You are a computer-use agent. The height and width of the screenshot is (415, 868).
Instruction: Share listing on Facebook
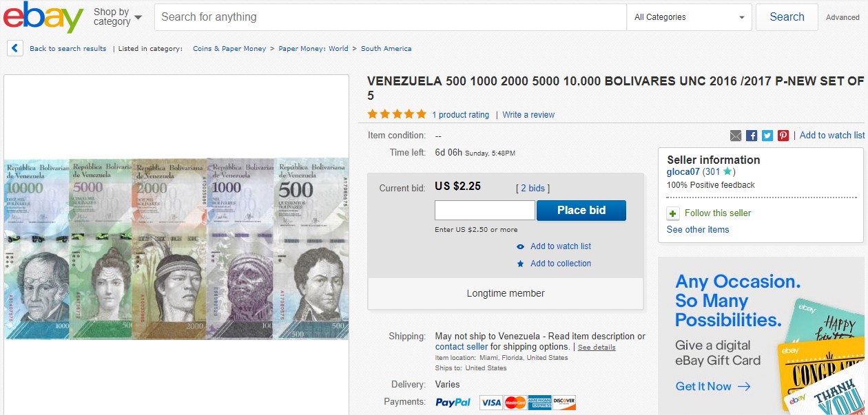point(752,136)
